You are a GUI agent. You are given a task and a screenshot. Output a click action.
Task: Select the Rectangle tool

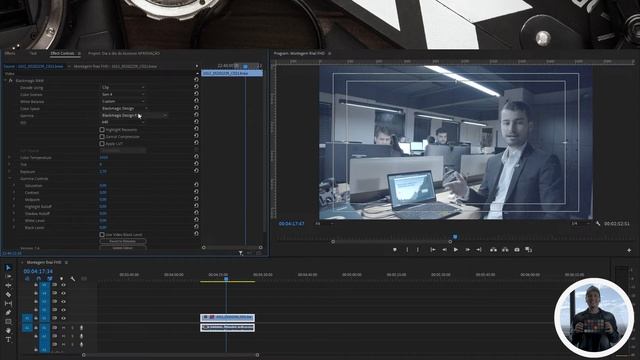click(x=8, y=321)
